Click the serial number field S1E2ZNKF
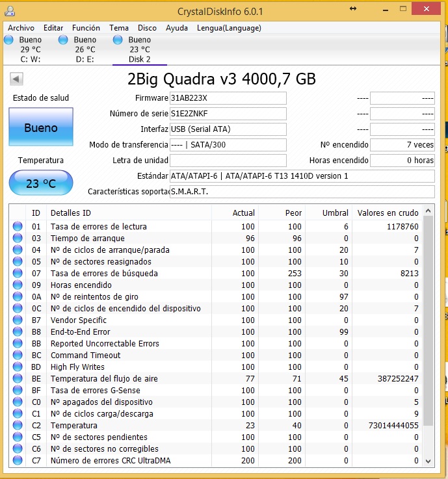The width and height of the screenshot is (448, 479). [228, 114]
